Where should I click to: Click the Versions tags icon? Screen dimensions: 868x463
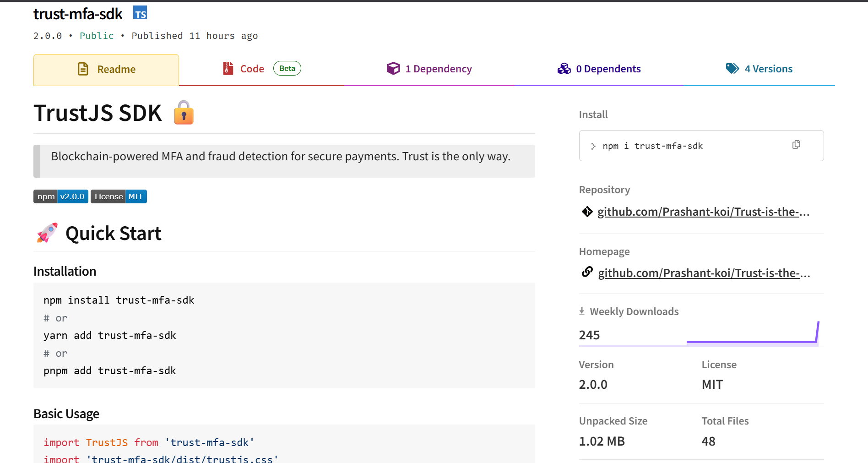point(732,68)
